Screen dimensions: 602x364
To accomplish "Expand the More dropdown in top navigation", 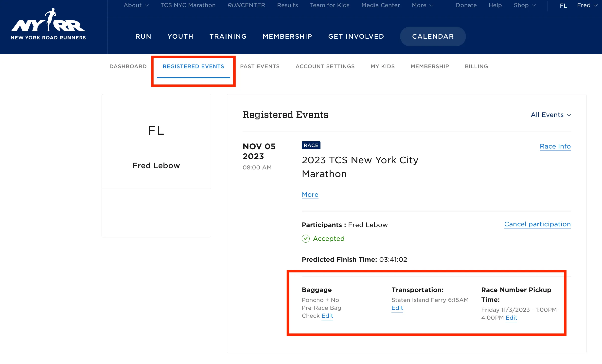I will coord(423,5).
